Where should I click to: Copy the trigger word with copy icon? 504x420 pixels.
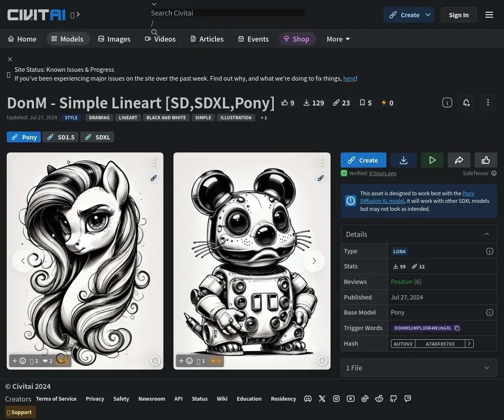click(457, 328)
